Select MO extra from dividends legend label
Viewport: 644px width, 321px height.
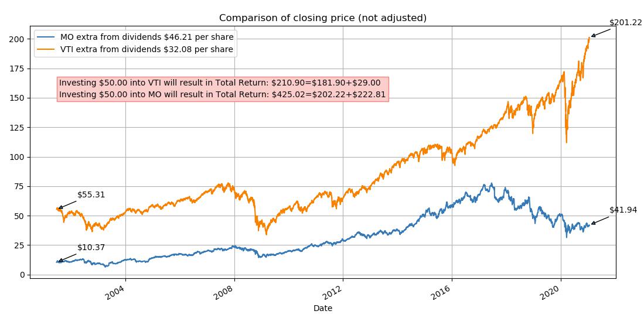(146, 37)
